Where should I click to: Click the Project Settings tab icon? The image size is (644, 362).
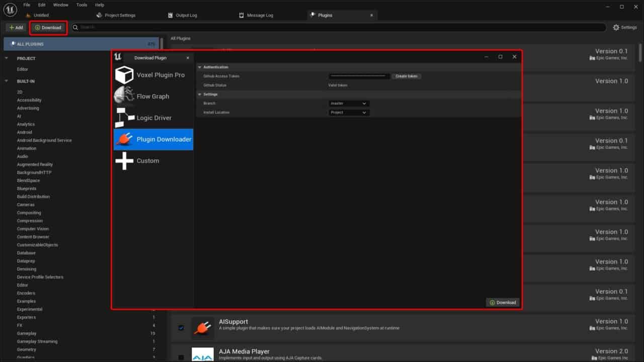pyautogui.click(x=99, y=15)
